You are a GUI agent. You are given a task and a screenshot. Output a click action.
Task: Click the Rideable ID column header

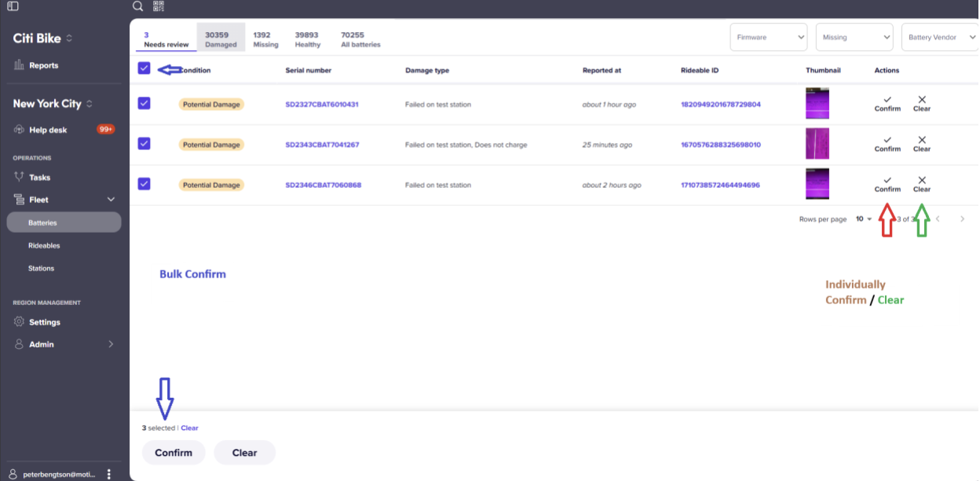point(700,71)
